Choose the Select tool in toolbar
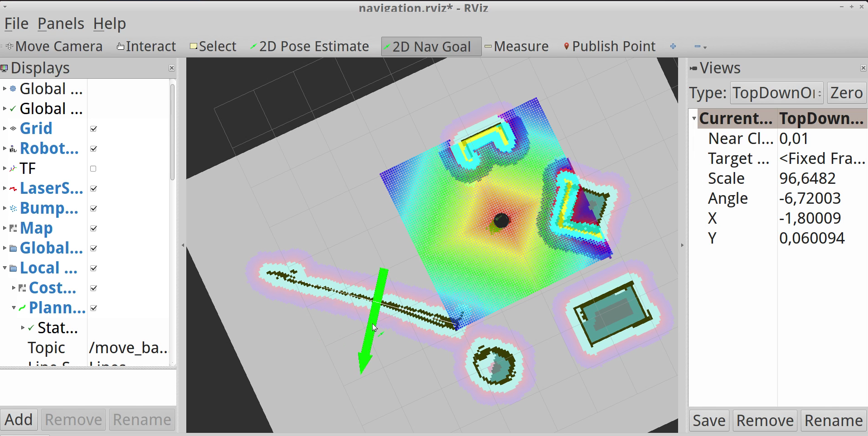The image size is (868, 436). point(213,47)
